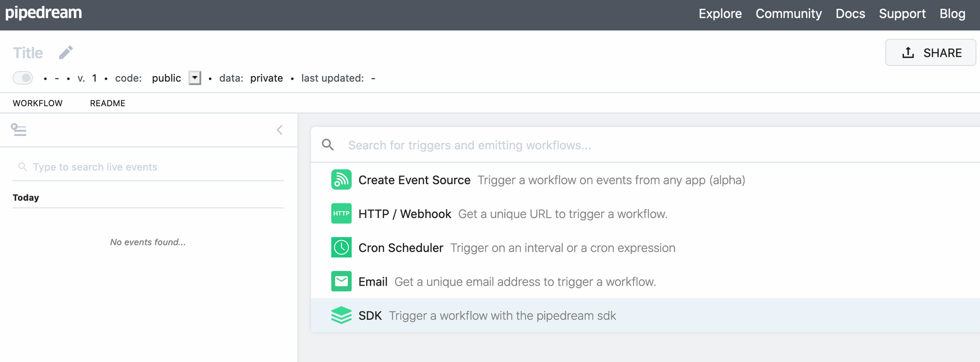Click the event list icon in left panel

point(19,130)
